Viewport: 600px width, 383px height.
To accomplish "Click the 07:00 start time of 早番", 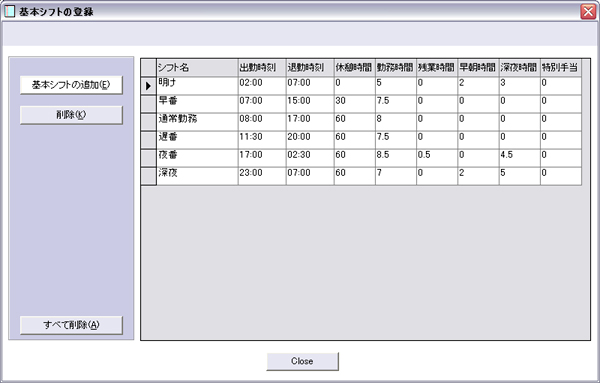I will coord(262,104).
